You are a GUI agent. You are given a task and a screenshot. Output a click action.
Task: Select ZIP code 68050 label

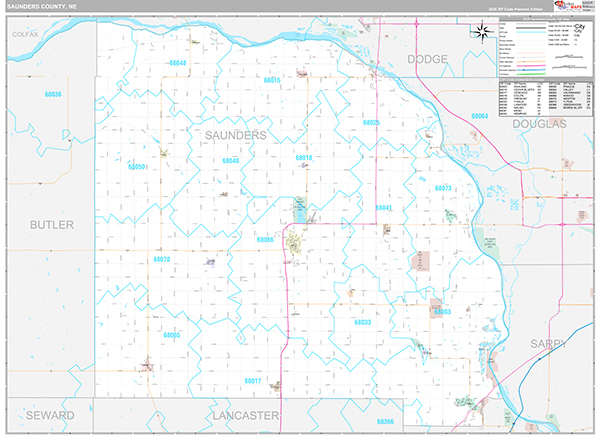pyautogui.click(x=137, y=167)
